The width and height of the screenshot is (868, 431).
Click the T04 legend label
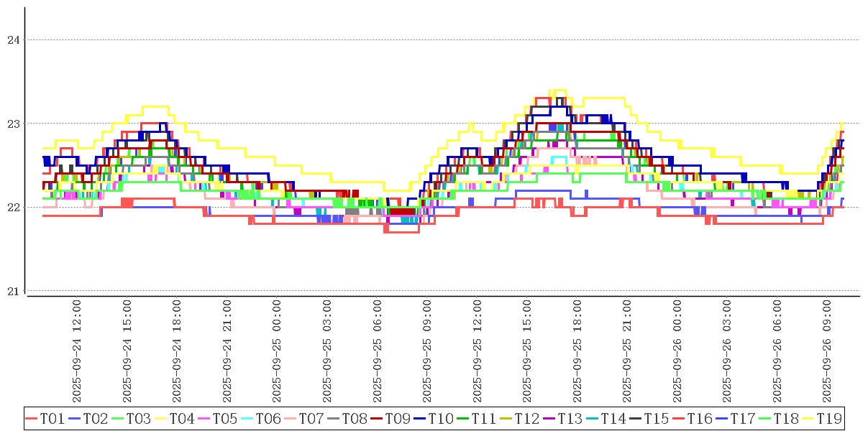pyautogui.click(x=181, y=418)
